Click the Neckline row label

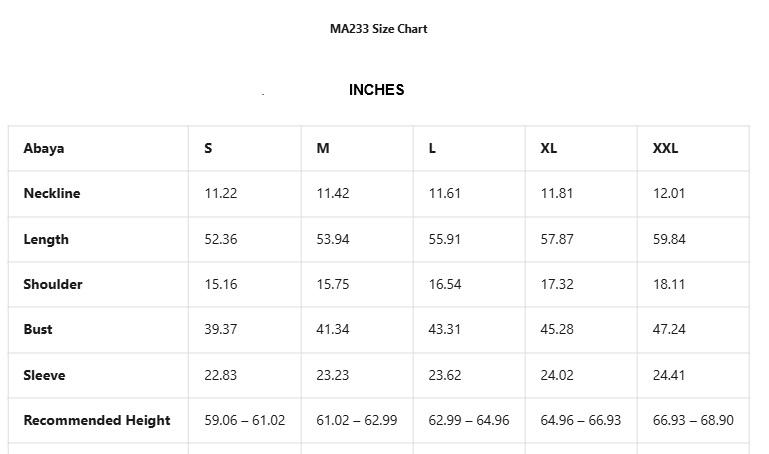(x=52, y=193)
